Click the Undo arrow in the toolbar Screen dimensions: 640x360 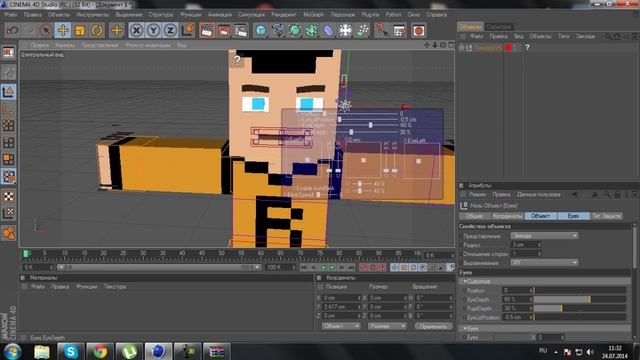[12, 31]
